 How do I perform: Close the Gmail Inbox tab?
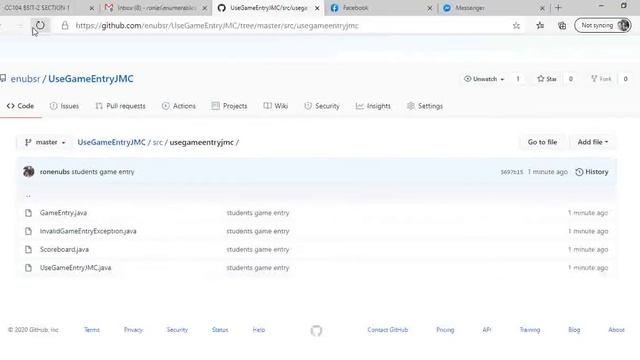[x=204, y=8]
